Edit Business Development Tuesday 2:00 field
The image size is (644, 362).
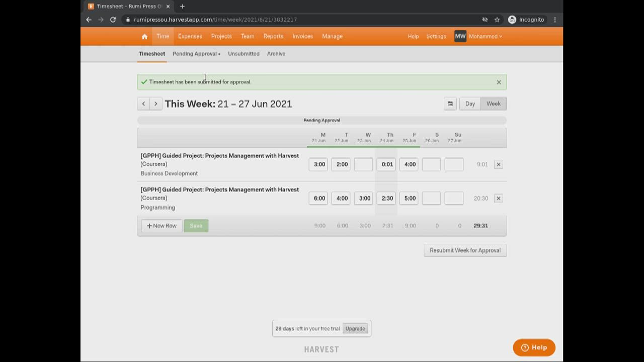click(341, 164)
